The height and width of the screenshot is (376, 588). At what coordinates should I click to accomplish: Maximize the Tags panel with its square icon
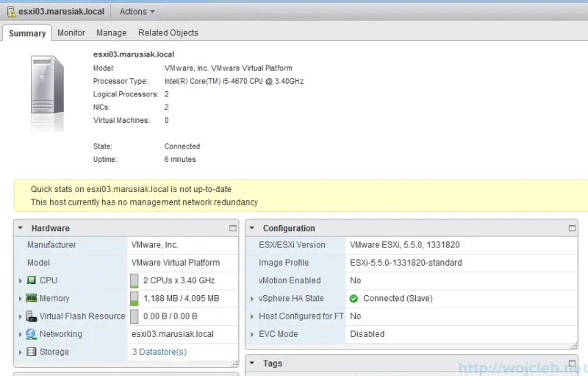point(572,363)
